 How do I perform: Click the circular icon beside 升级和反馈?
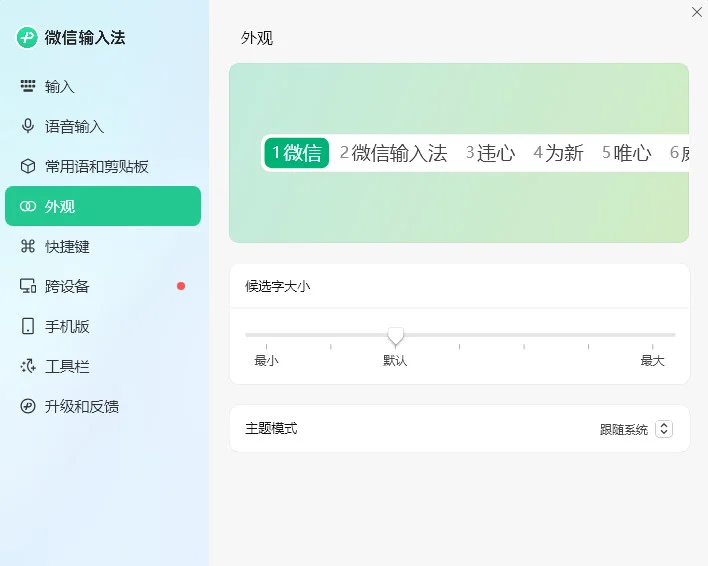click(28, 406)
